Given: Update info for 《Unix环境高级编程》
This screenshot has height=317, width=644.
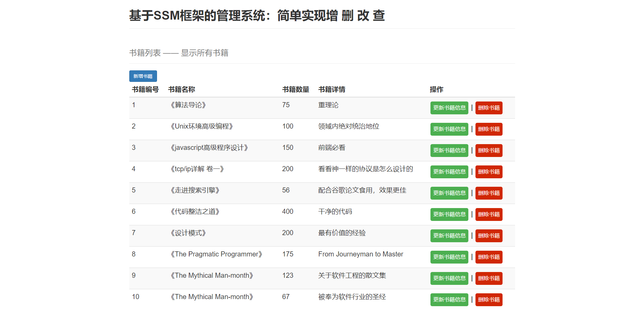Looking at the screenshot, I should 449,129.
